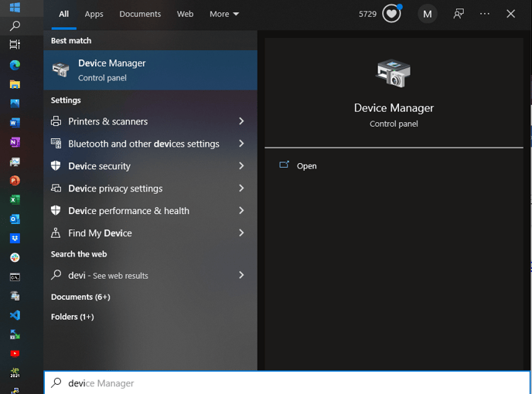Open the Windows Start button
Screen dimensions: 532x394
tap(15, 7)
